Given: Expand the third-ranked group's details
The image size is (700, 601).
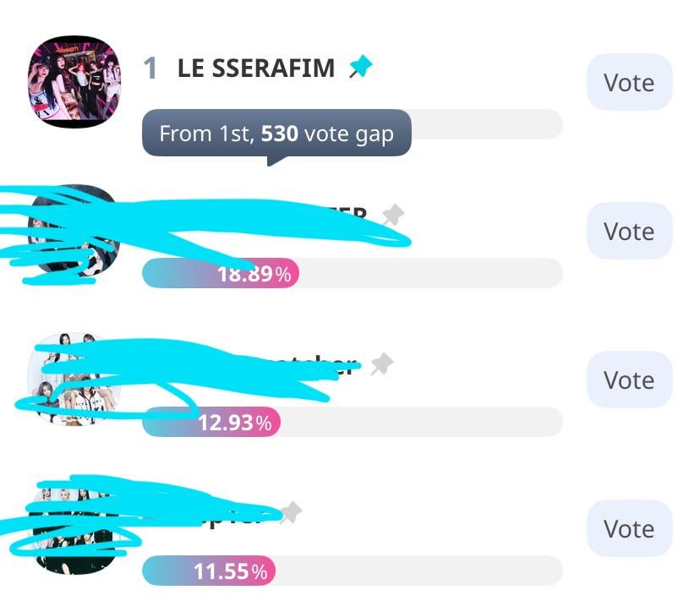Looking at the screenshot, I should point(254,363).
